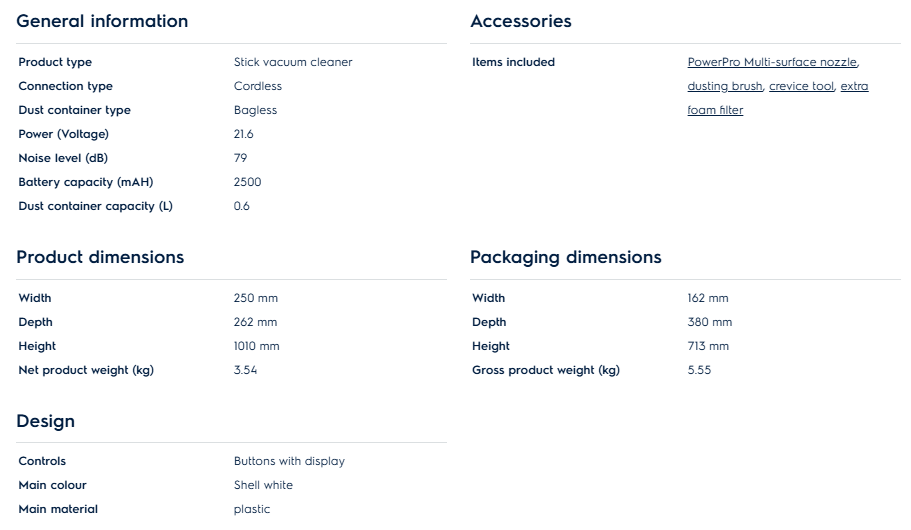Select the 5.55 gross weight value
Viewport: 911px width, 530px height.
699,370
